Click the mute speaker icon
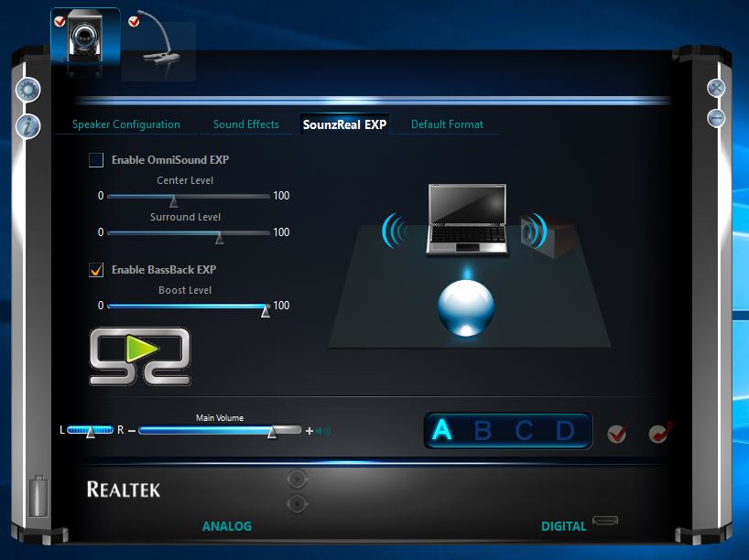 (323, 431)
